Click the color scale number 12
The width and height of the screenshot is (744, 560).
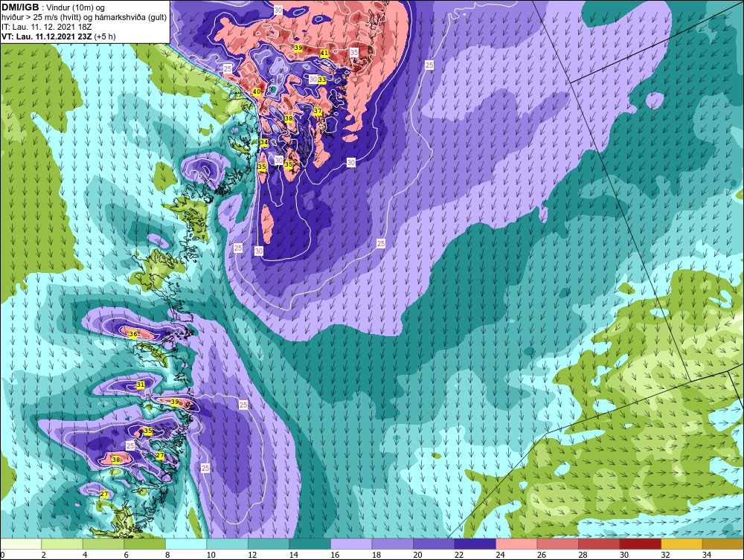pos(252,555)
